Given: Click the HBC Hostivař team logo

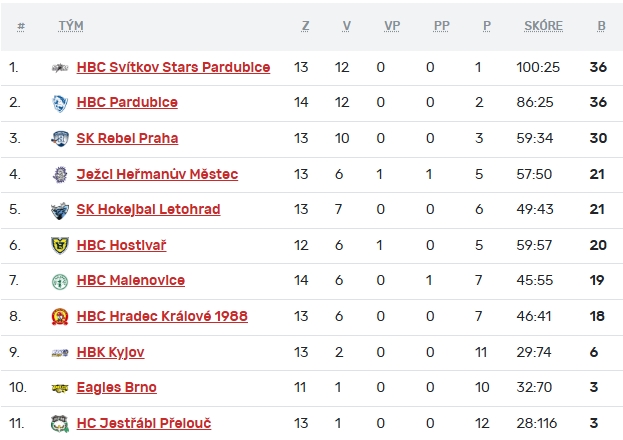Looking at the screenshot, I should tap(60, 246).
